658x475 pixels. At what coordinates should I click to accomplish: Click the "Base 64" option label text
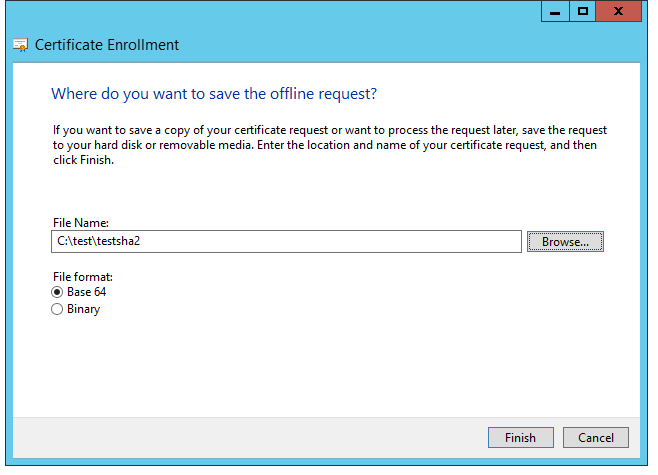click(x=86, y=292)
